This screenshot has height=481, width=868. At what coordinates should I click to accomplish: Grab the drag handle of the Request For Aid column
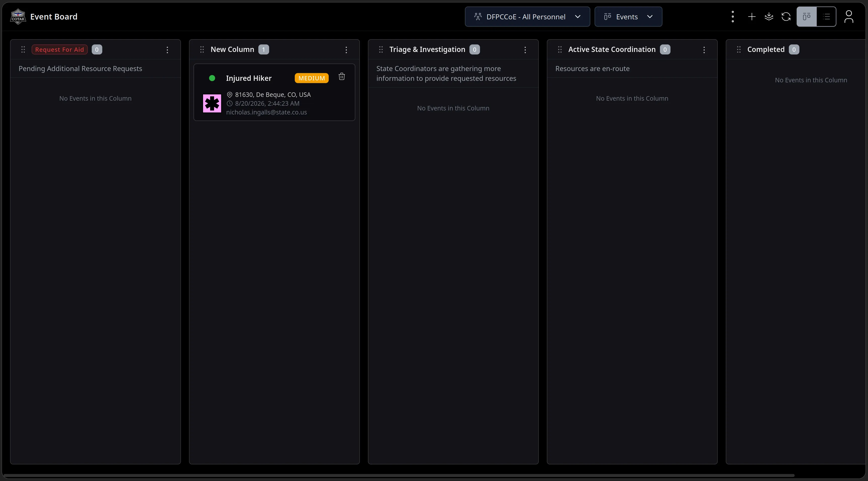23,49
